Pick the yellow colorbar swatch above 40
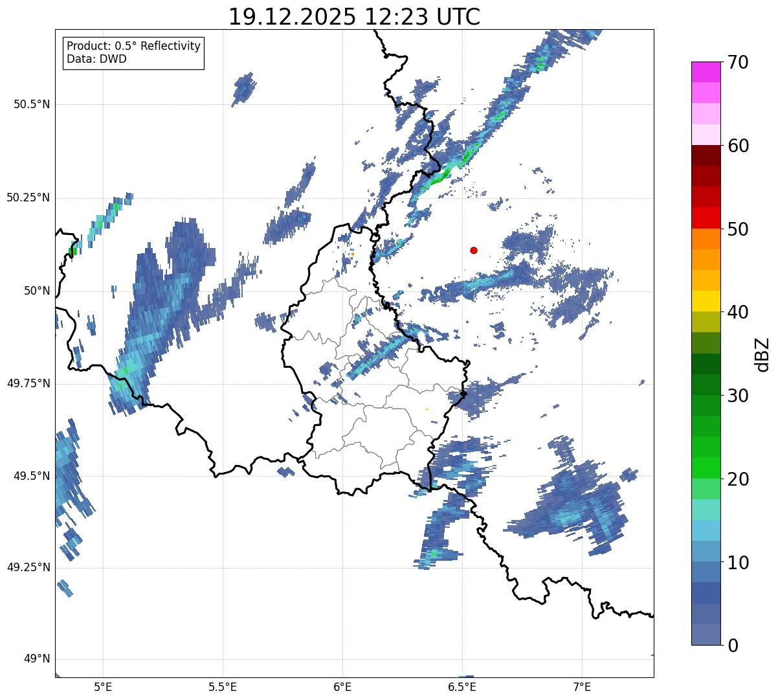778x700 pixels. [x=706, y=301]
